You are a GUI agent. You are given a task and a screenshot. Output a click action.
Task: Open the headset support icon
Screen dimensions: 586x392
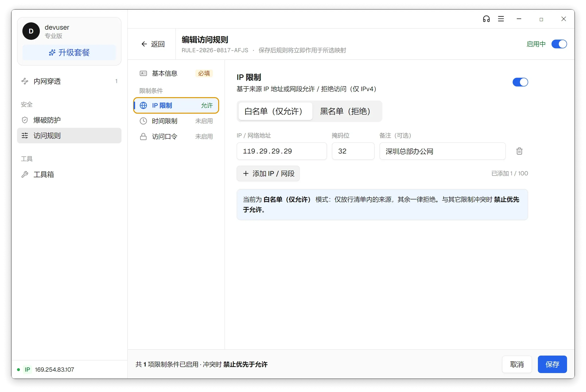[486, 19]
